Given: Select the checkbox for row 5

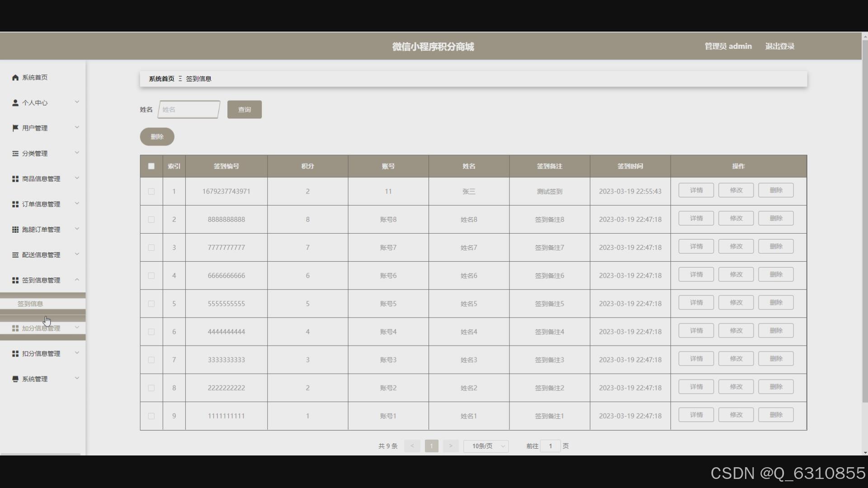Looking at the screenshot, I should point(151,304).
